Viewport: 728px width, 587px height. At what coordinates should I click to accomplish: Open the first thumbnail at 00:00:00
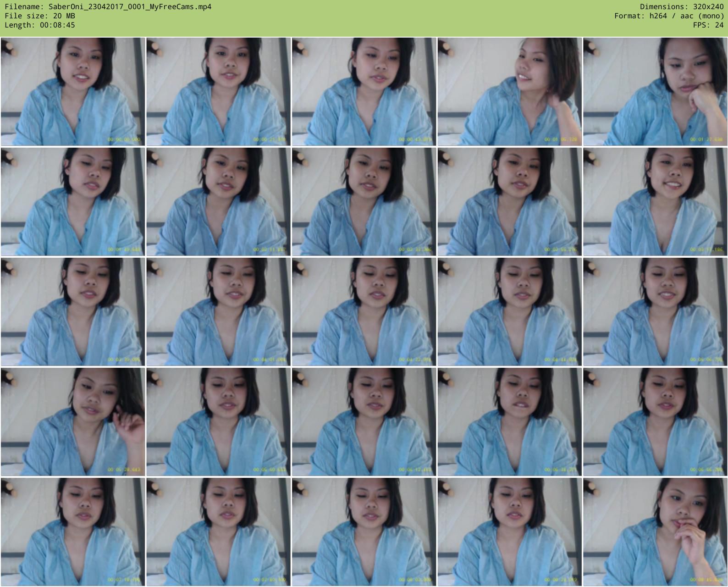[x=73, y=92]
